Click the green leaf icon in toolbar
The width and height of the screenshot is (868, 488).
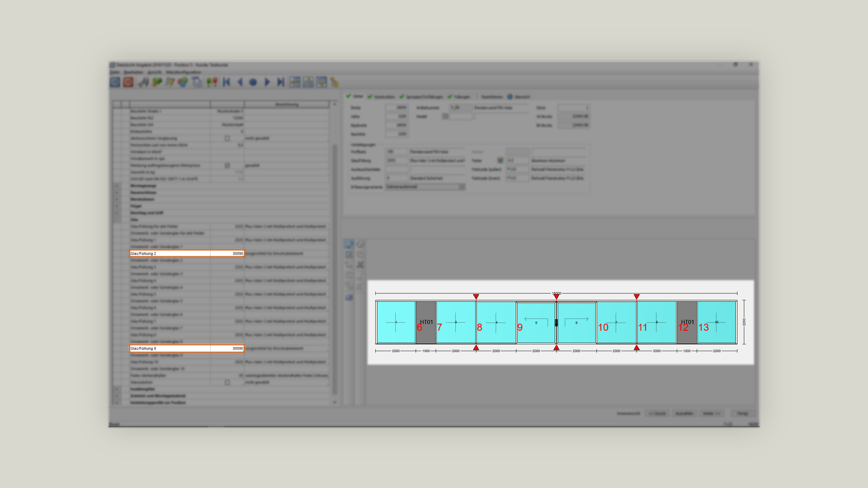[157, 82]
